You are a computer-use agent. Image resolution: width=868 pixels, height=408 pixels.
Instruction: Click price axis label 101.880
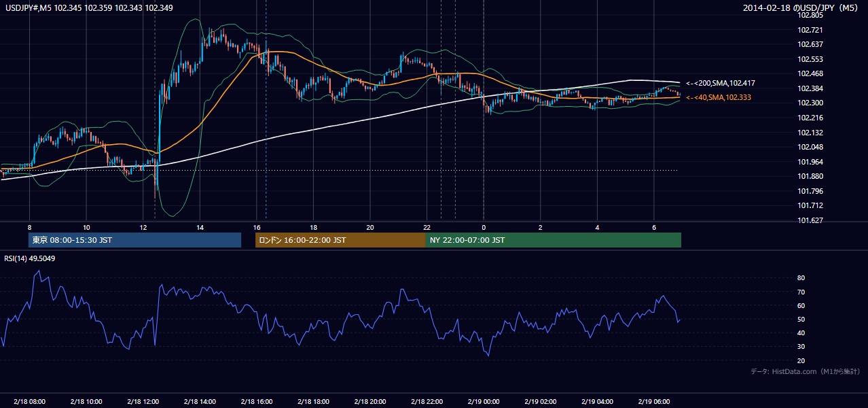tap(810, 176)
